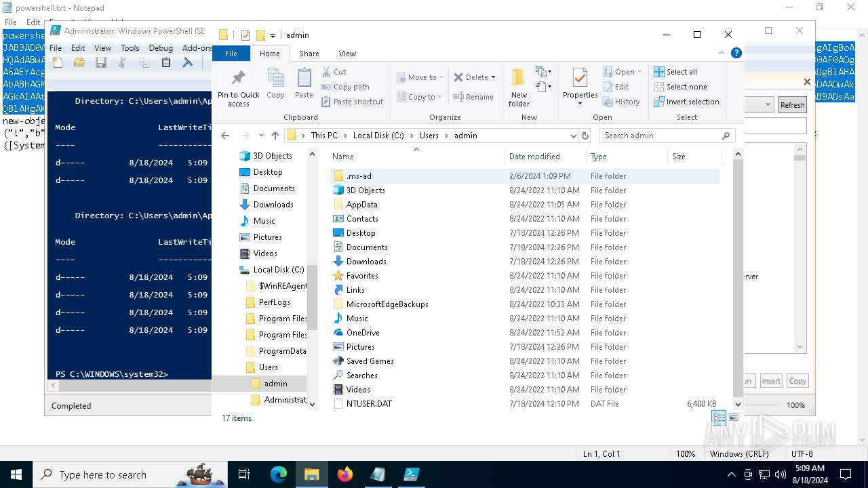Sort by Name column header

[416, 157]
